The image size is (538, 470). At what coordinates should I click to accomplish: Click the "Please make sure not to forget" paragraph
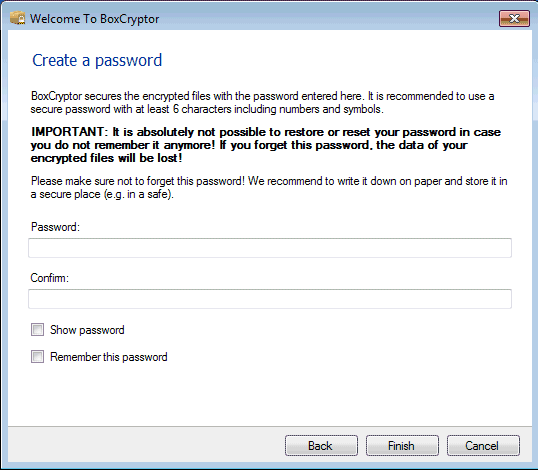[269, 188]
